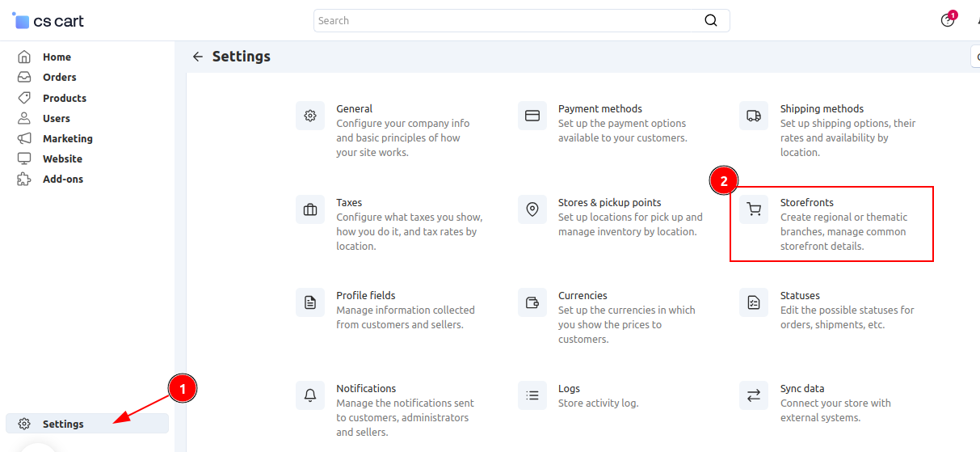Click the Settings gear icon in sidebar

25,424
